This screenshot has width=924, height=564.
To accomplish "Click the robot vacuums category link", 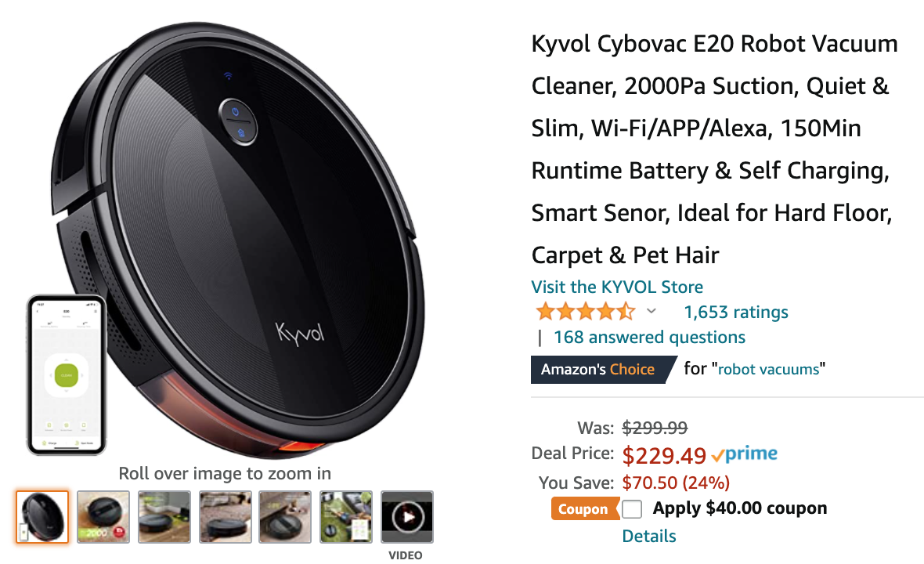I will [x=768, y=370].
